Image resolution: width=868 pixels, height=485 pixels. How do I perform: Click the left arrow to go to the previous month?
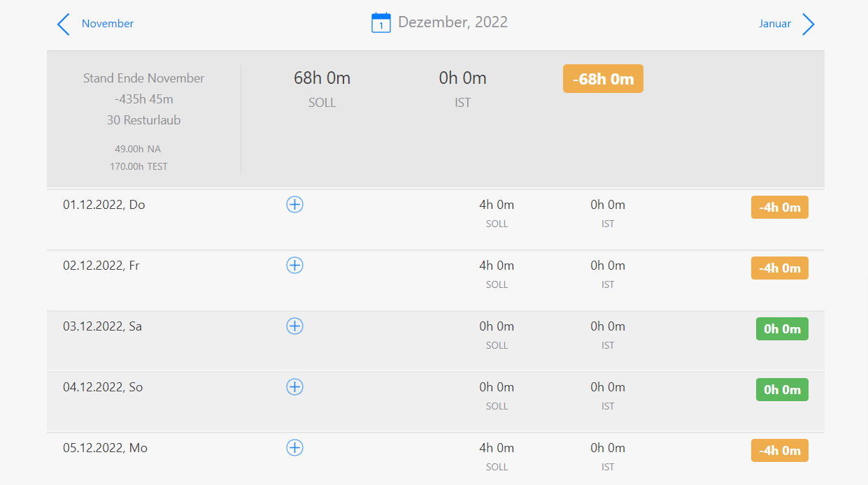(64, 24)
